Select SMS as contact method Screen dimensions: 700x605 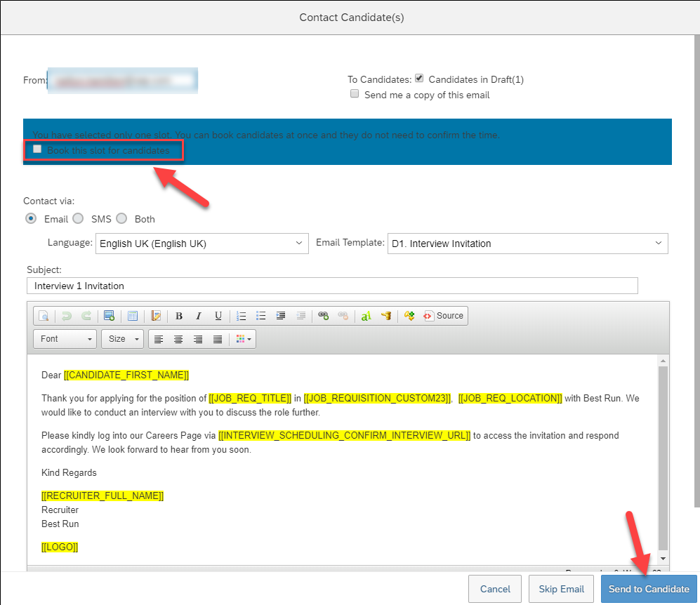click(x=78, y=218)
